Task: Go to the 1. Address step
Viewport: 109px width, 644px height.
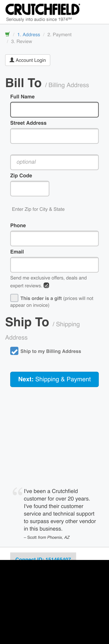Action: point(28,35)
